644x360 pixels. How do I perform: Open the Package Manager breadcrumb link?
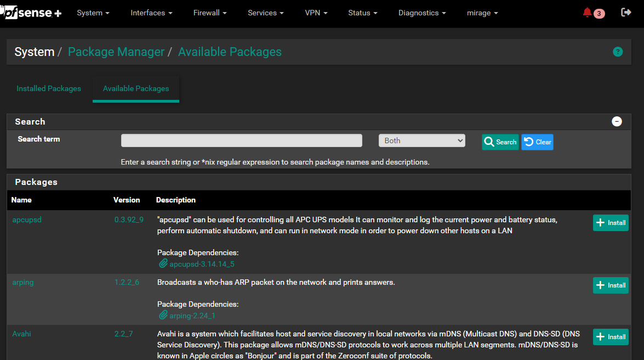(116, 52)
